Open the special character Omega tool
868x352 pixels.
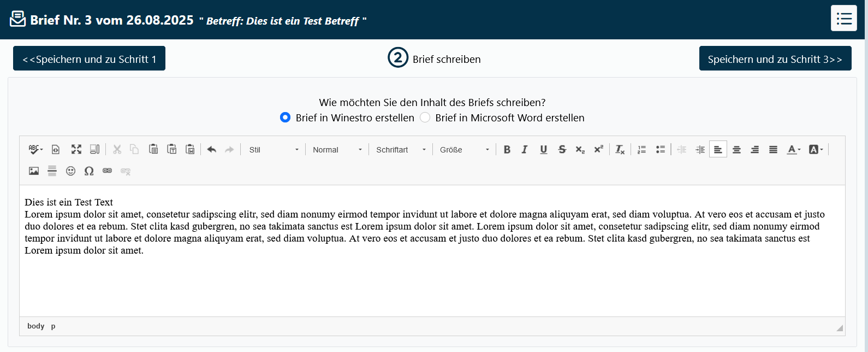point(89,171)
